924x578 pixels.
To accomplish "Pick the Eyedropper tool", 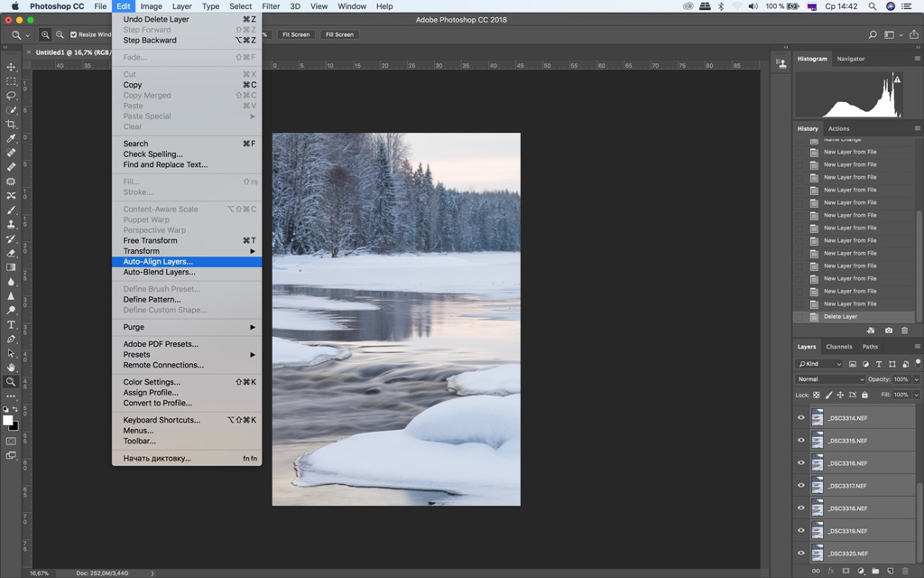I will click(x=11, y=138).
